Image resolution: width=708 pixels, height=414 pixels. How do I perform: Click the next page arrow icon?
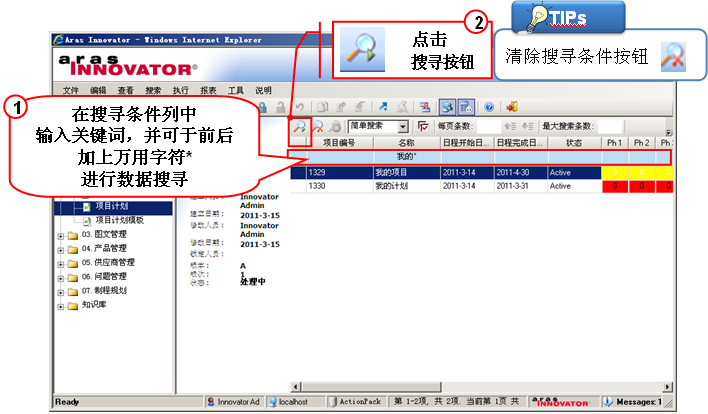point(528,127)
